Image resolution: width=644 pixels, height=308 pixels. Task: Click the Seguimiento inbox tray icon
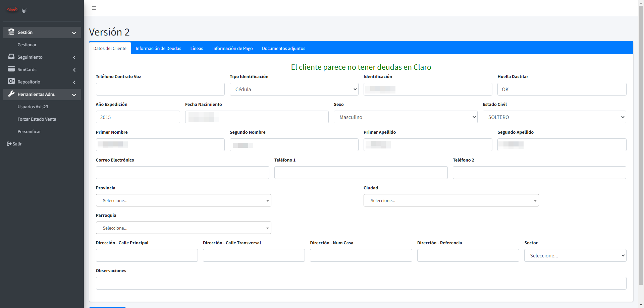[x=11, y=57]
